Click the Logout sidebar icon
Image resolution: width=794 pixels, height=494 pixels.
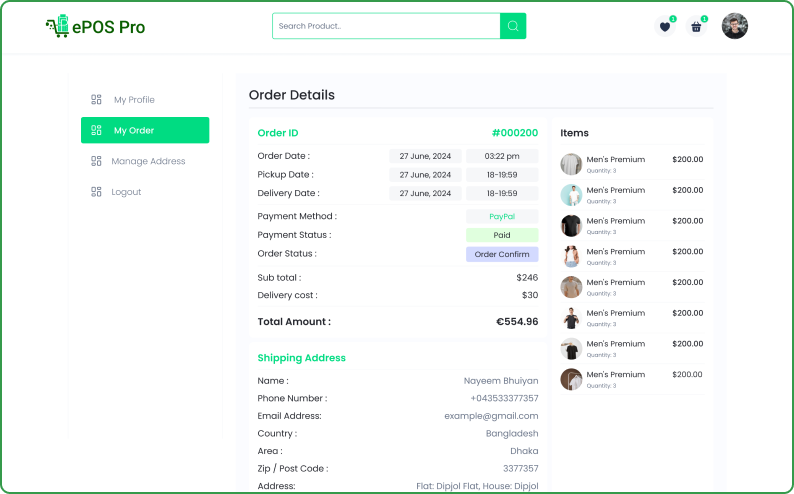pyautogui.click(x=97, y=192)
